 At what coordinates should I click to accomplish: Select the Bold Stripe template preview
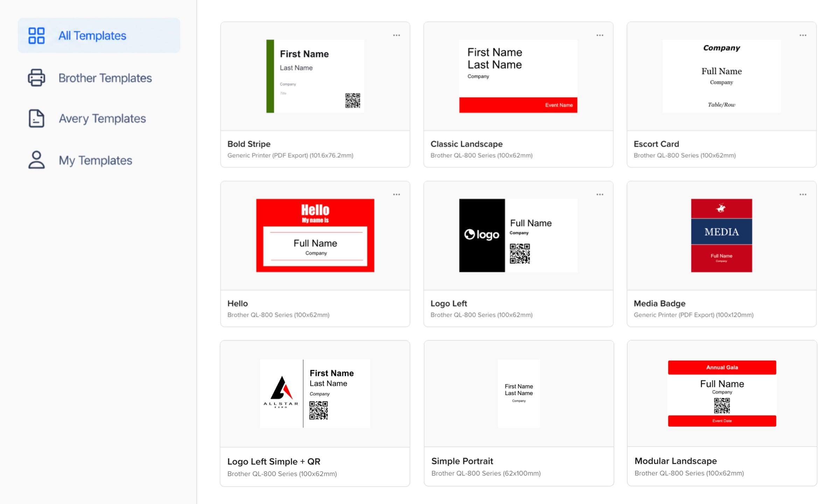click(315, 76)
